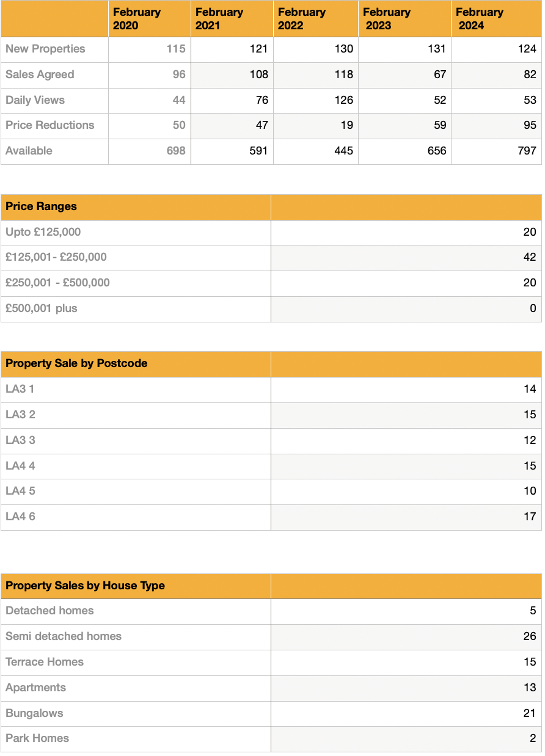
Task: Click the Bungalows sales value 21
Action: (530, 713)
